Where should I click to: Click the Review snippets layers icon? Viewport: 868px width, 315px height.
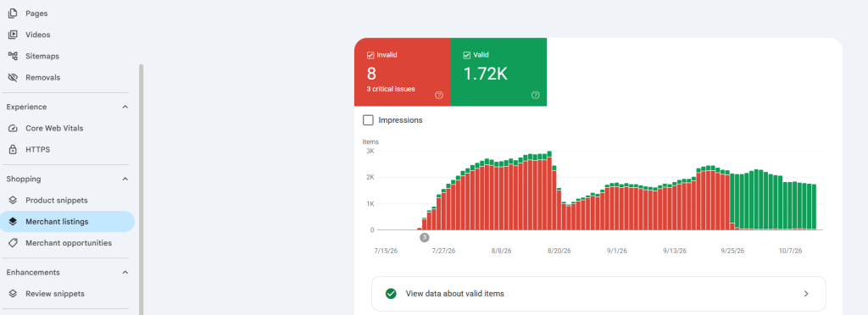tap(13, 294)
